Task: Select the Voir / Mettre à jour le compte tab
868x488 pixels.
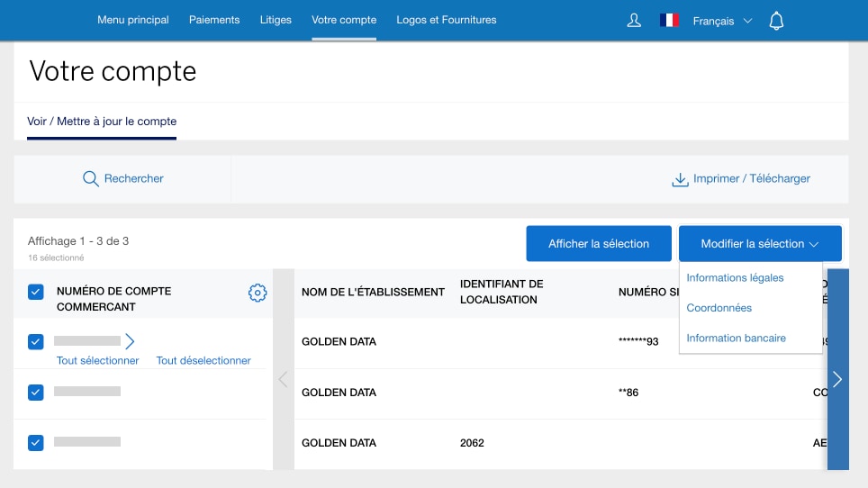Action: tap(102, 122)
